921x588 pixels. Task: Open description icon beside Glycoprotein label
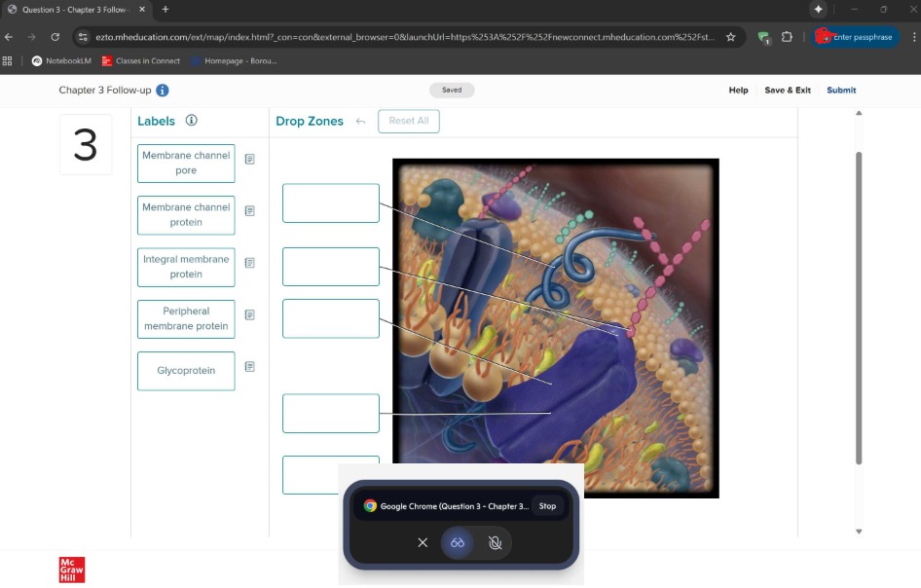249,367
